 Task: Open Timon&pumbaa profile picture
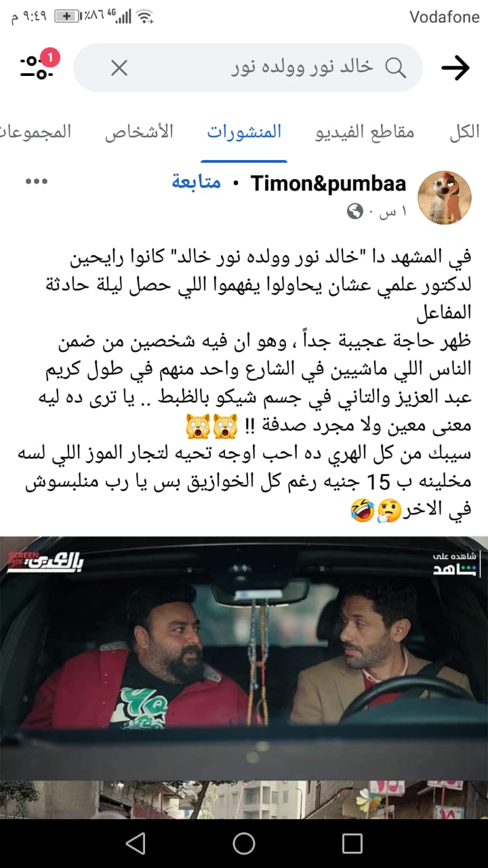coord(444,197)
